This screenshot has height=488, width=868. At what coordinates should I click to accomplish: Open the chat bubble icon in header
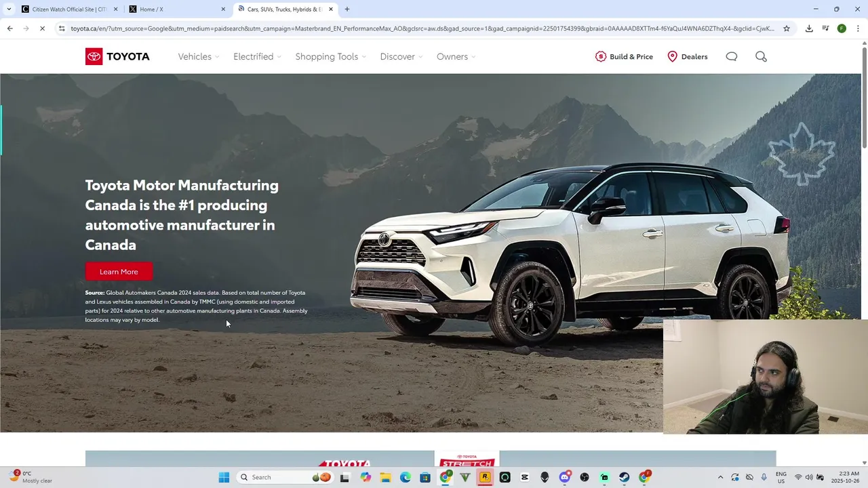(x=731, y=56)
